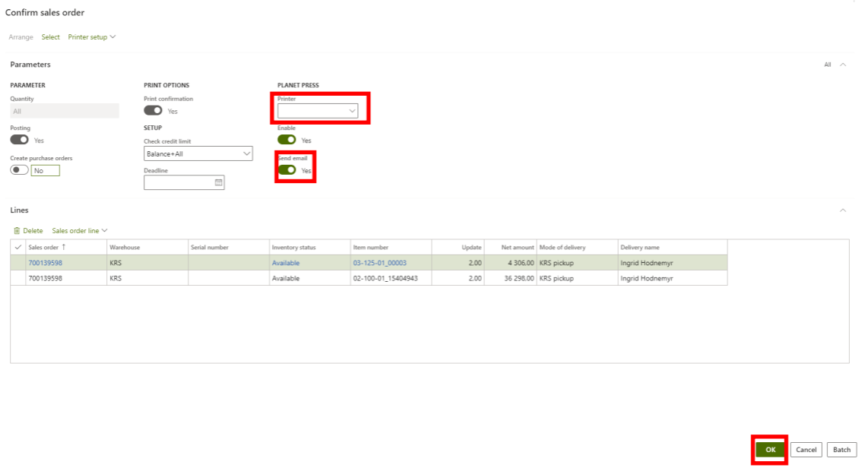Screen dimensions: 868x471
Task: Toggle the Planet Press Enable switch
Action: [287, 141]
